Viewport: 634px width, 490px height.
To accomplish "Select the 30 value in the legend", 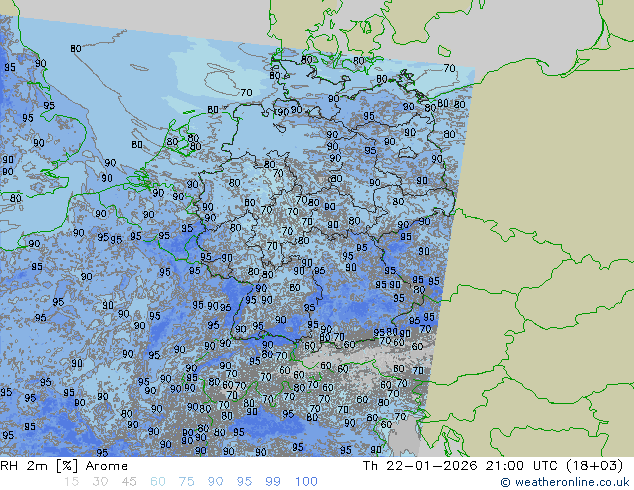I will click(x=100, y=482).
